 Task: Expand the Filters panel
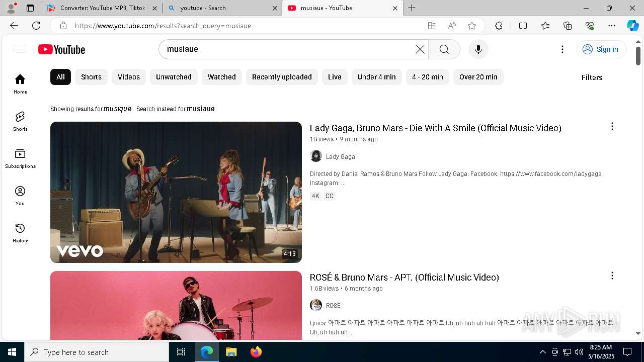pos(592,77)
